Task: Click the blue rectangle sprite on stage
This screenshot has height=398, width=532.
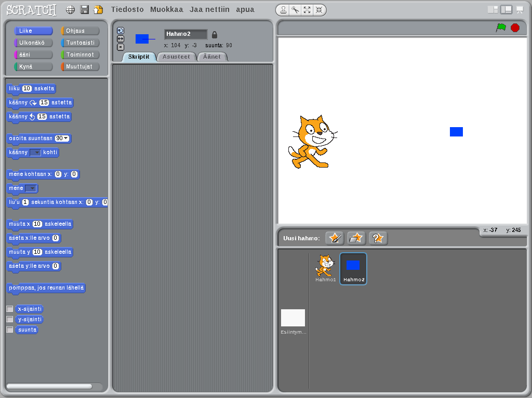Action: tap(456, 132)
